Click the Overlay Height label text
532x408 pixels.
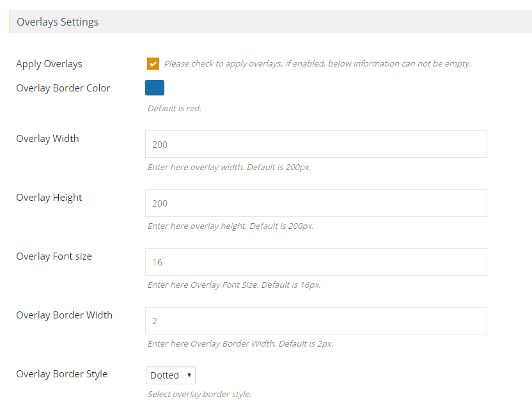[x=49, y=198]
